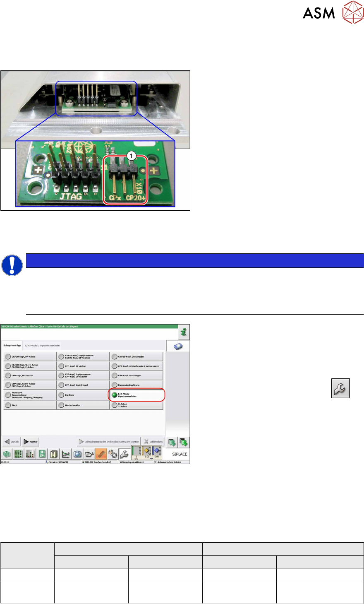Viewport: 364px width, 604px height.
Task: Switch to Subsystem-Typ tab
Action: pos(12,345)
